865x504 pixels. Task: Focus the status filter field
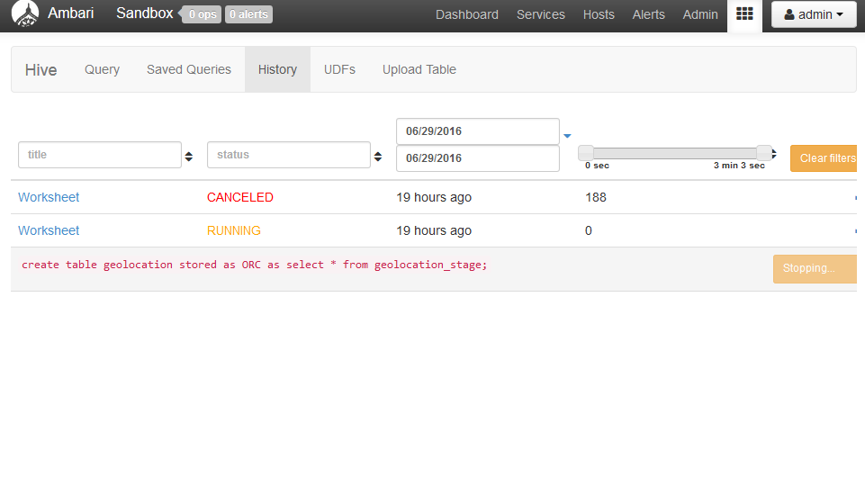[x=289, y=155]
